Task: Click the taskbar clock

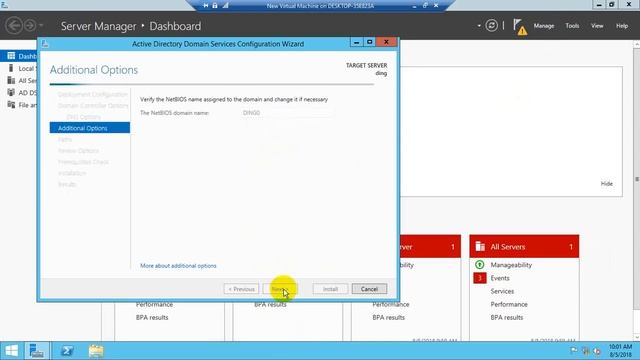Action: [x=620, y=351]
